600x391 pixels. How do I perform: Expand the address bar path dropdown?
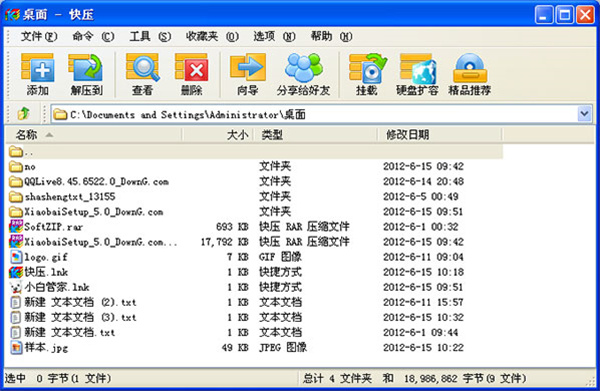(584, 114)
